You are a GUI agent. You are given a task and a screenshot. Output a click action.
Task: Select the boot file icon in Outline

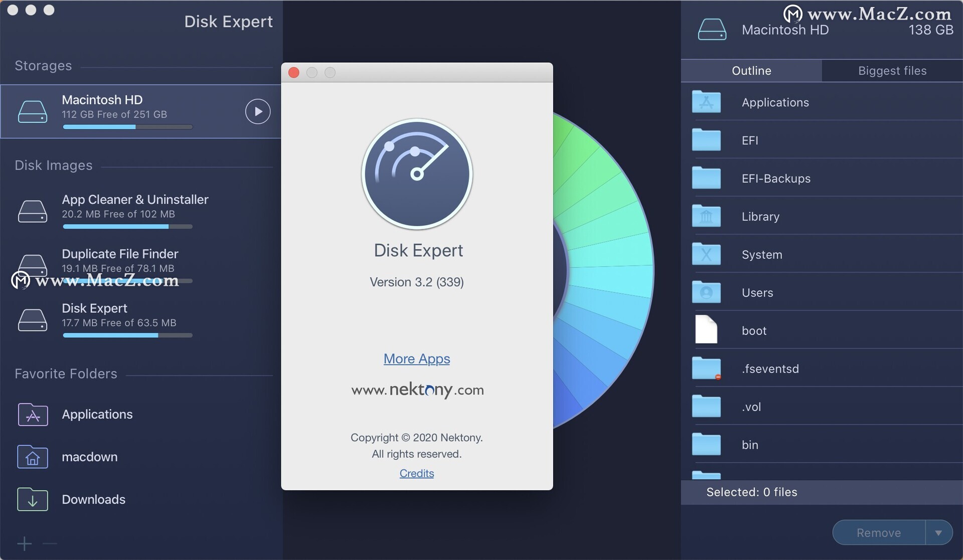coord(706,329)
